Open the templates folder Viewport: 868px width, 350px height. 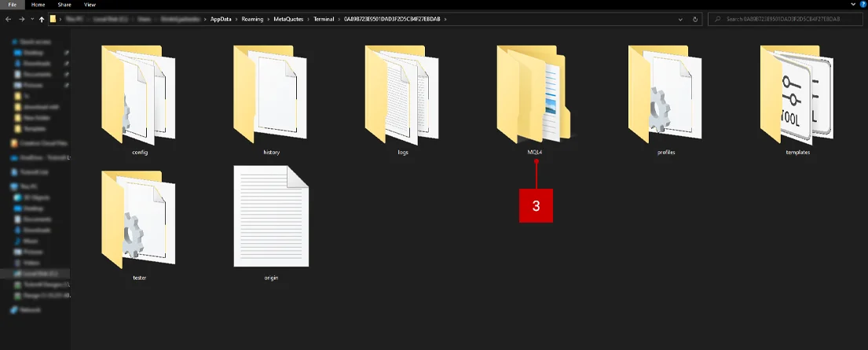tap(797, 96)
